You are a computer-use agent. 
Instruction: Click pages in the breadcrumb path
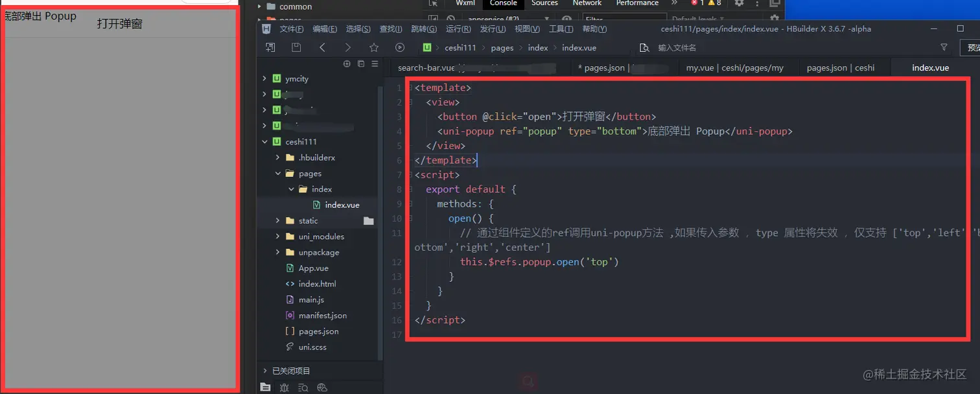pyautogui.click(x=502, y=47)
